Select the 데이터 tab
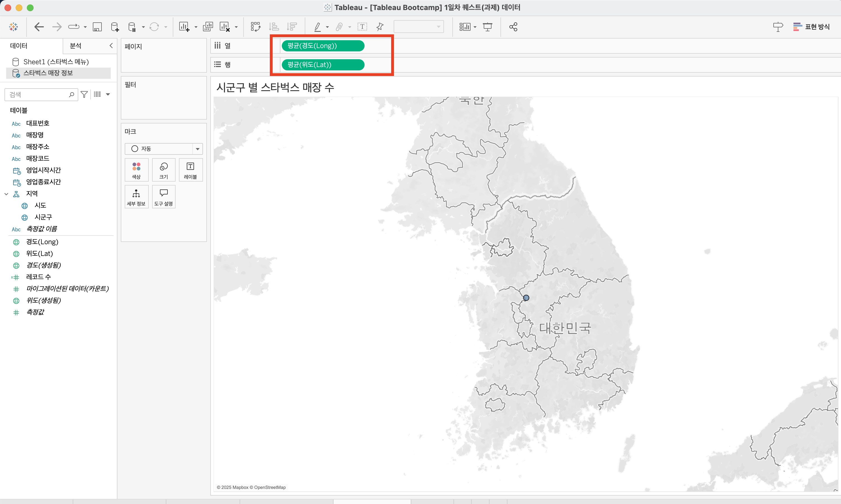841x504 pixels. click(x=19, y=46)
